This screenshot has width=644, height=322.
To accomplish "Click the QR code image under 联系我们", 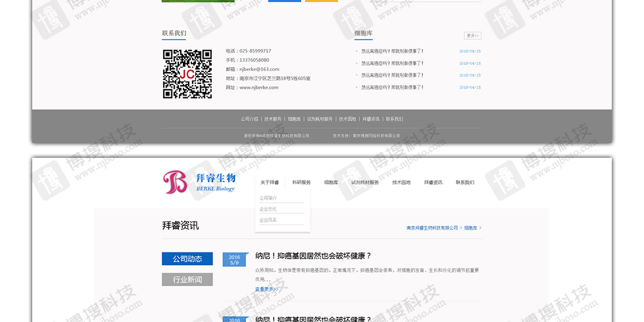I will click(x=187, y=74).
